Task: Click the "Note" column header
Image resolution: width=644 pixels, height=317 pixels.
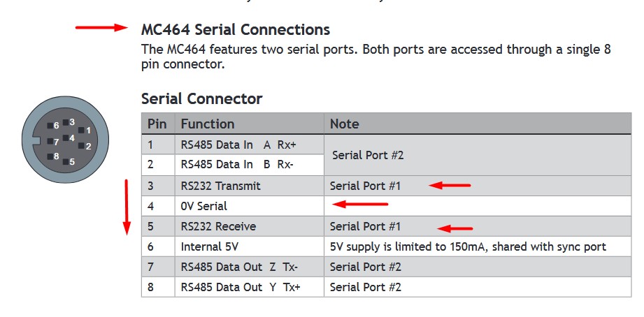Action: tap(344, 124)
